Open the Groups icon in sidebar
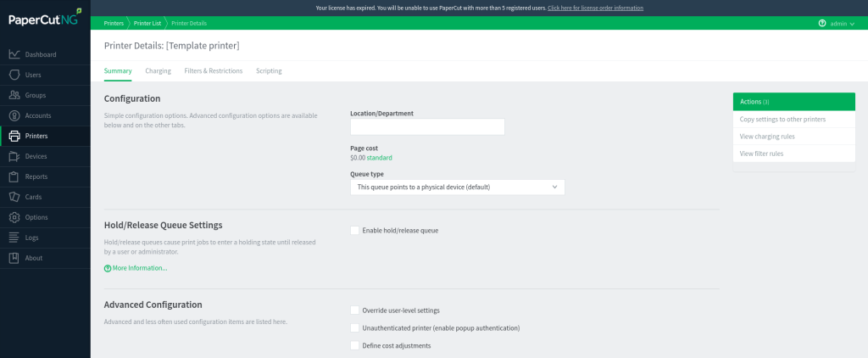This screenshot has width=868, height=358. click(x=14, y=95)
